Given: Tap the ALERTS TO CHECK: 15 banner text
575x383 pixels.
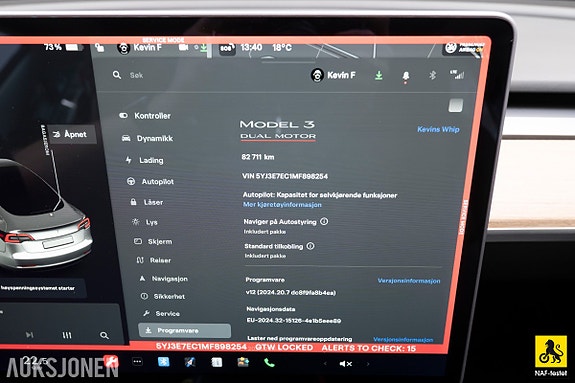Looking at the screenshot, I should click(x=369, y=348).
